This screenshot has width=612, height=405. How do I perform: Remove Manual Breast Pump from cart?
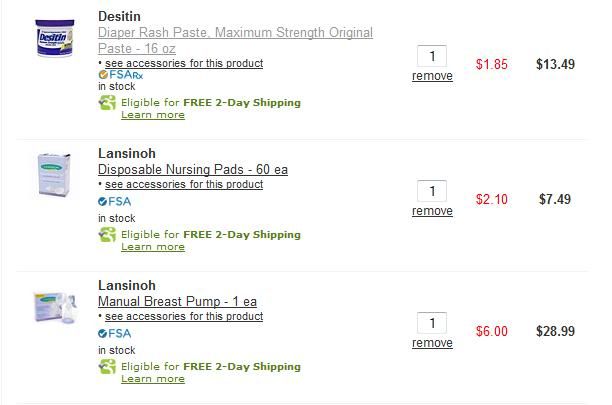[432, 343]
